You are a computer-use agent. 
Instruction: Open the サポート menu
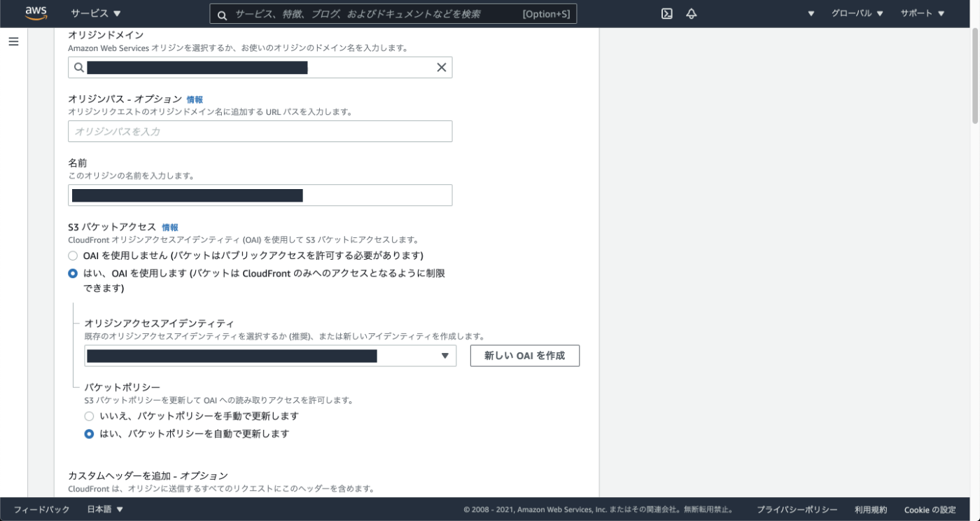click(x=921, y=13)
